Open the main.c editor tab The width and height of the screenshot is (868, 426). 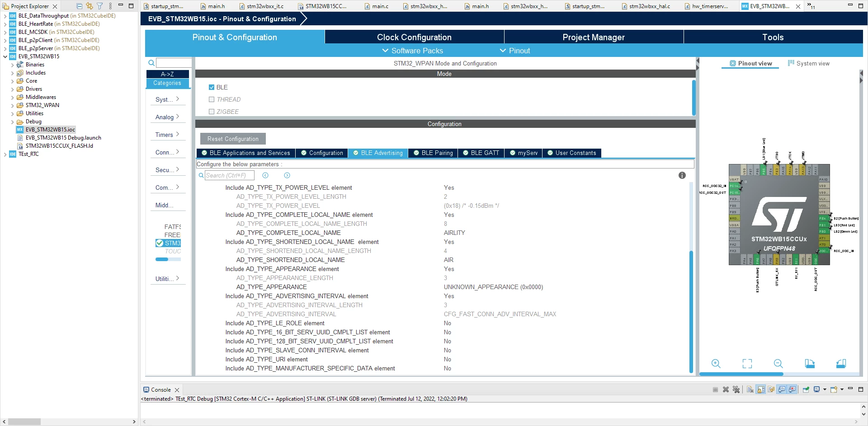point(376,6)
